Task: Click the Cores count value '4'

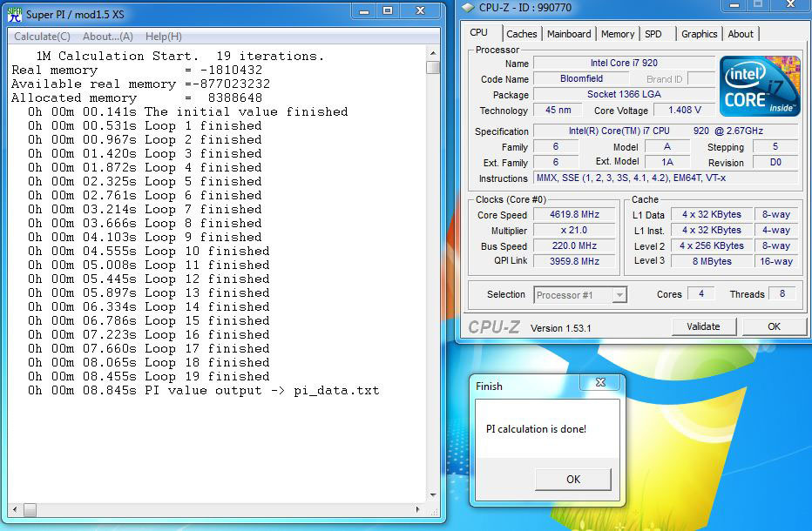Action: 701,294
